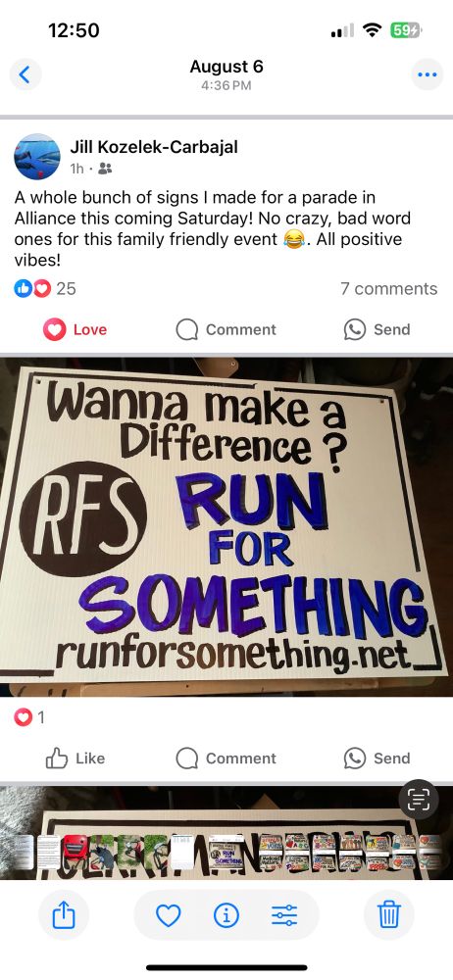Favorite the photo with the heart icon

[x=168, y=915]
